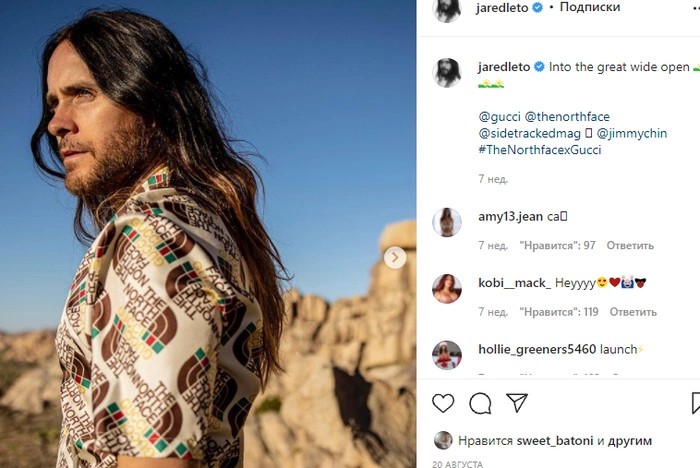Visit @sidetrackedmag profile link
Screen dimensions: 700x468
tap(529, 134)
